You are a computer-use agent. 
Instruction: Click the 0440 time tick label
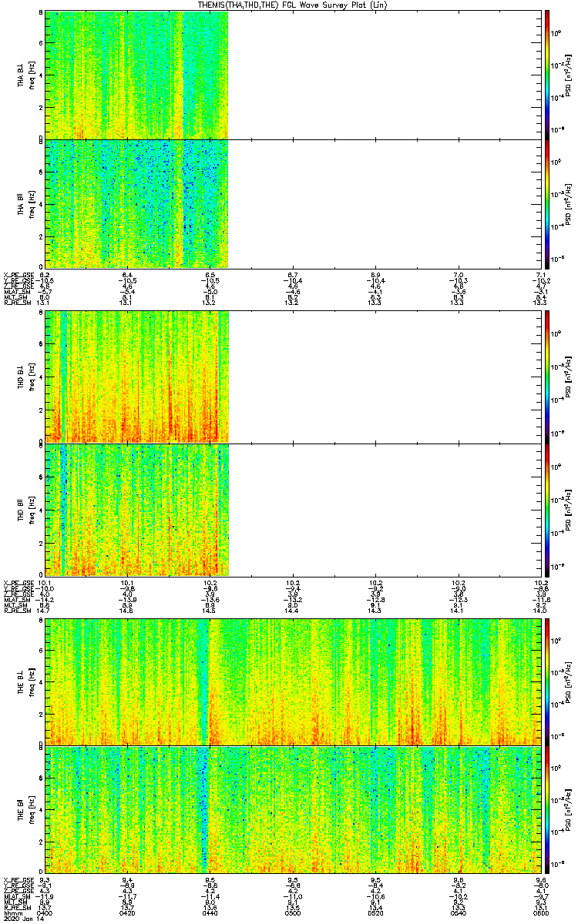tap(210, 912)
